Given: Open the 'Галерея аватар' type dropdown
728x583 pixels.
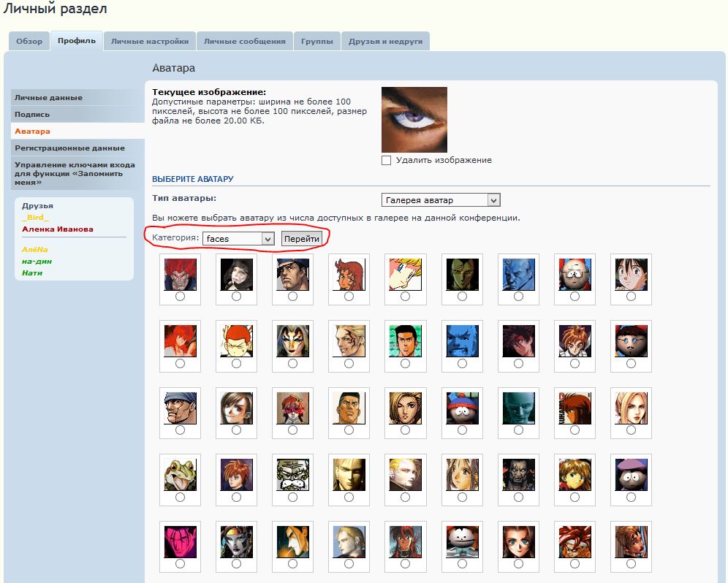Looking at the screenshot, I should pos(441,200).
